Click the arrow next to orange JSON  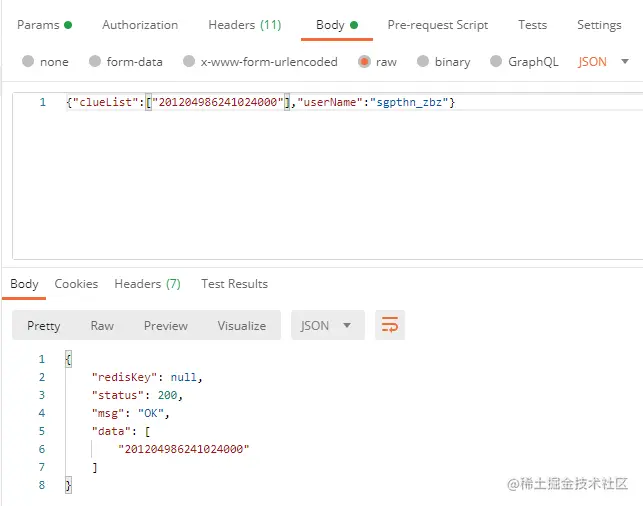click(x=625, y=62)
